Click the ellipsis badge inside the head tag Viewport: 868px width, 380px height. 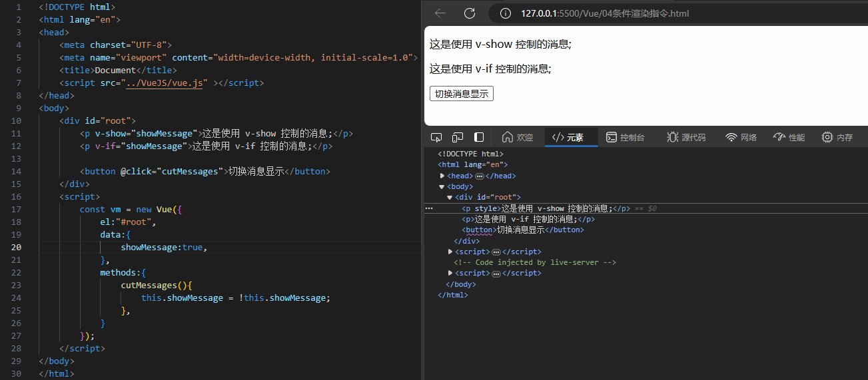pyautogui.click(x=479, y=176)
